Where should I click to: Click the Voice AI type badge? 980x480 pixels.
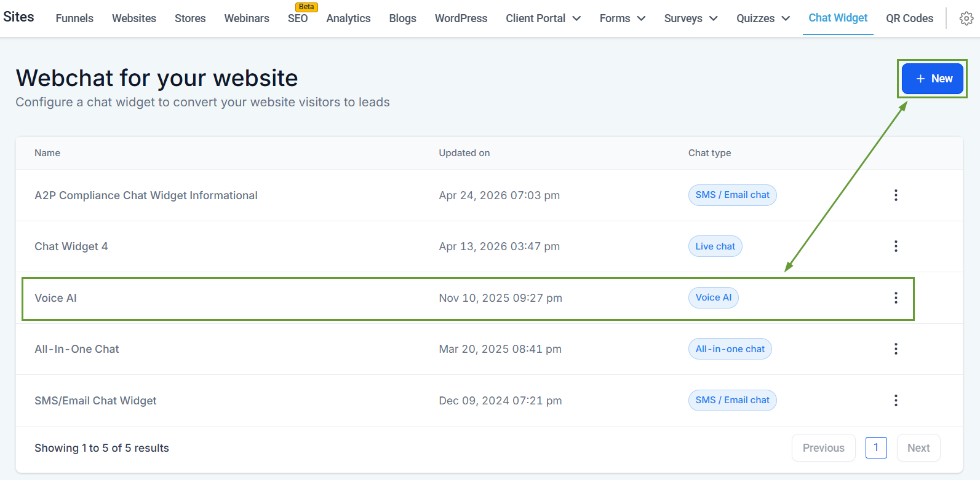(714, 297)
